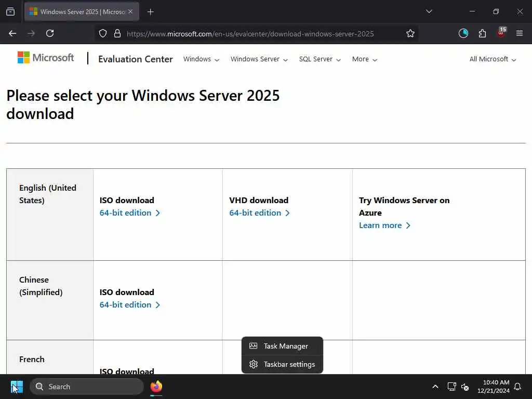532x399 pixels.
Task: Open the Extensions puzzle piece menu
Action: pos(482,33)
